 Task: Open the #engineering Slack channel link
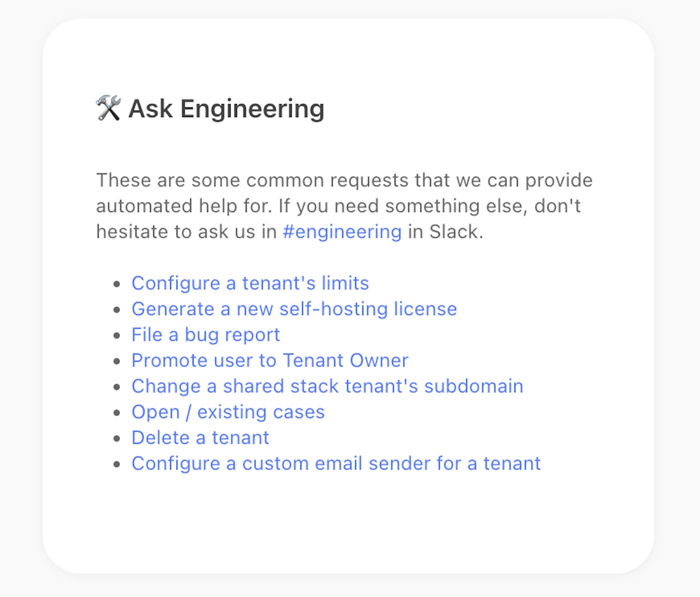[x=342, y=232]
